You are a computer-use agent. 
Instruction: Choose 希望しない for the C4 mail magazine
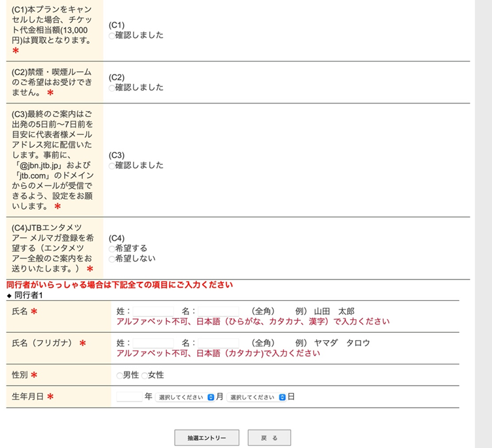click(x=112, y=259)
